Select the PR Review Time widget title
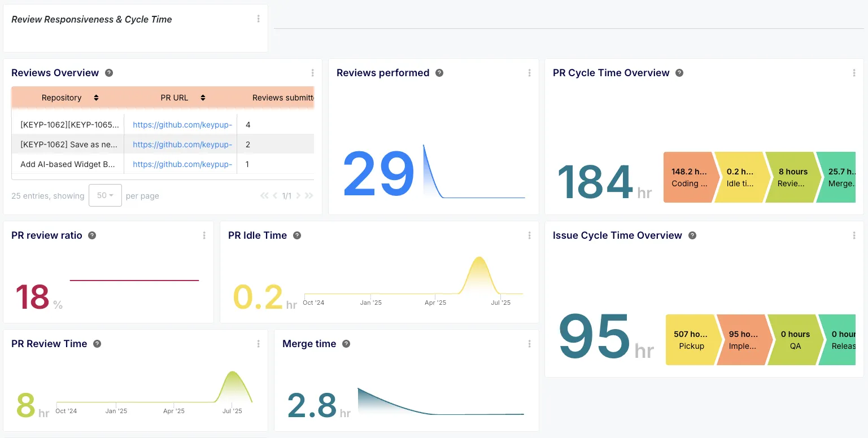Viewport: 868px width, 438px height. point(50,344)
